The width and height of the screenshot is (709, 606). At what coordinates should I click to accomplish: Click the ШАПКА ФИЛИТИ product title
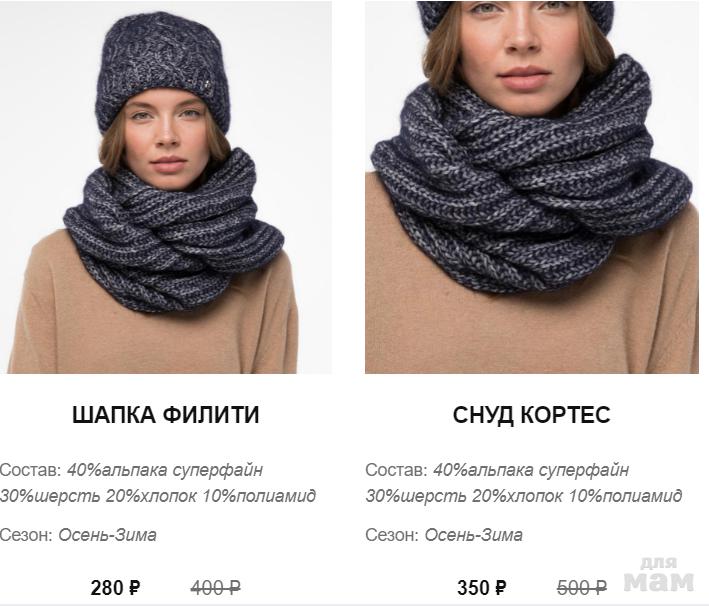[166, 415]
